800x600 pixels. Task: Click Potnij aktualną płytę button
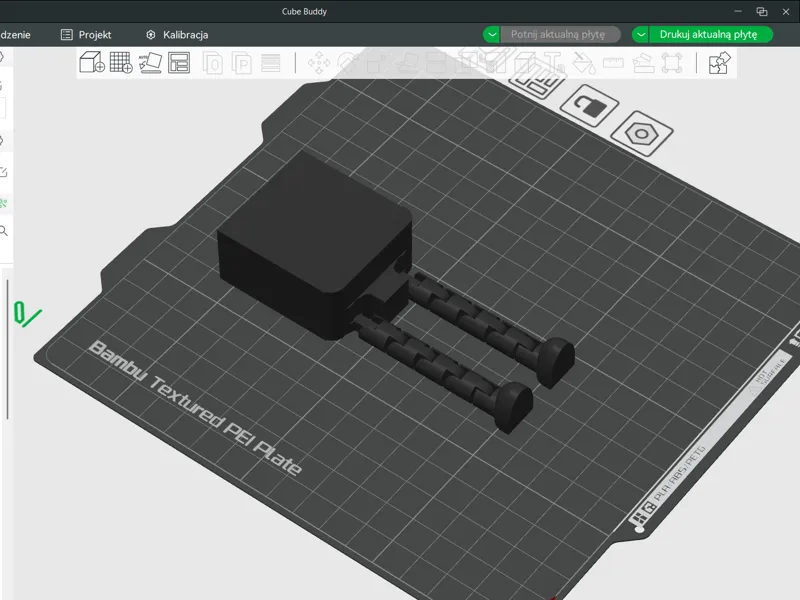(x=558, y=35)
